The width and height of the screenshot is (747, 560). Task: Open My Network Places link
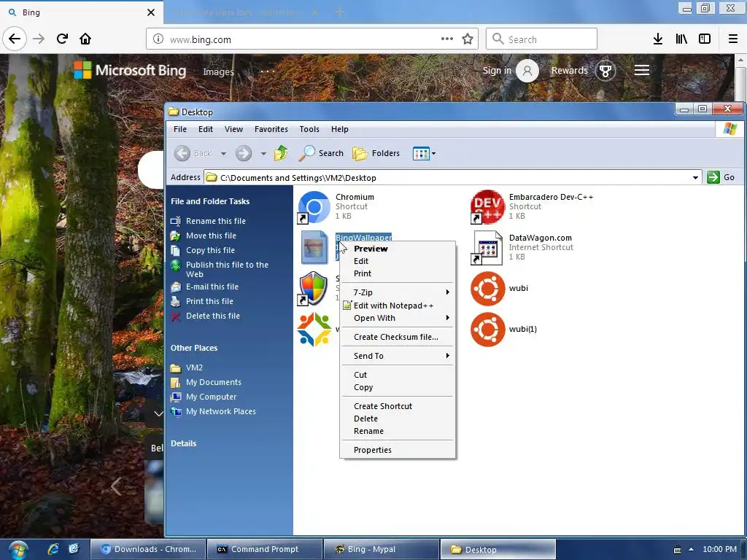click(x=220, y=411)
